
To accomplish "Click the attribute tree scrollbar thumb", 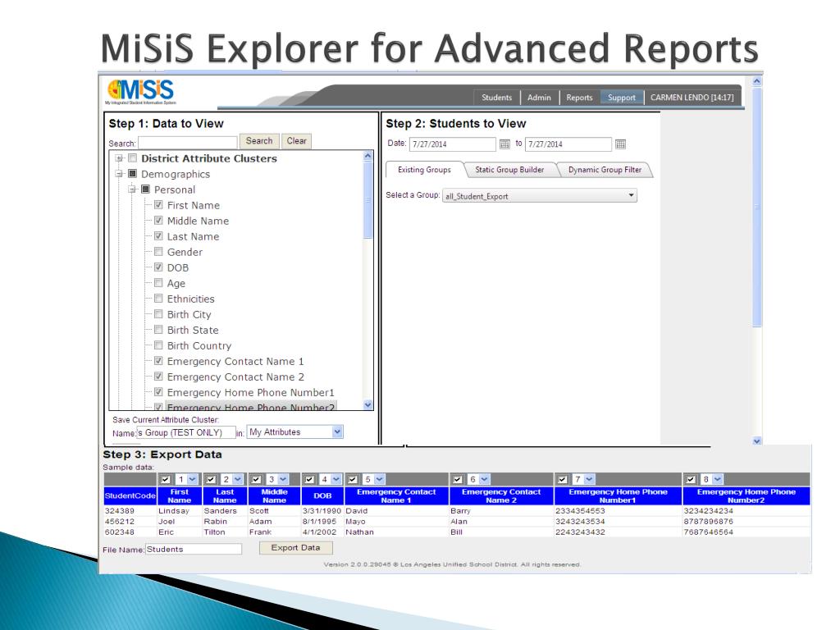I will coord(367,199).
